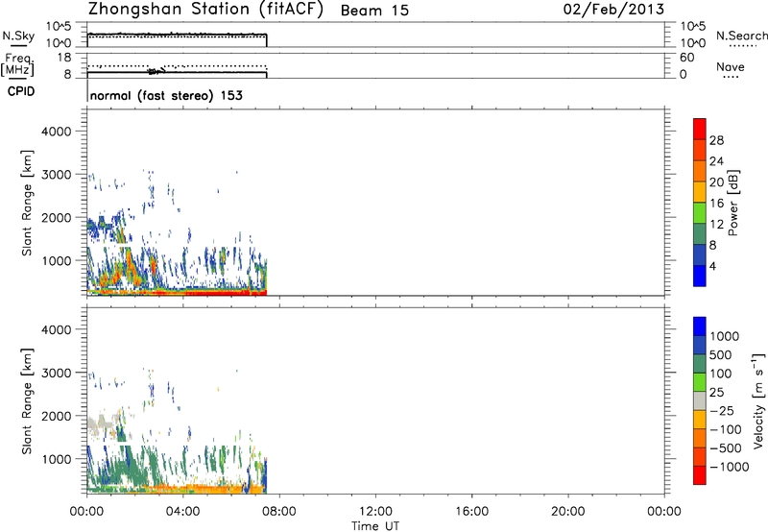Click the 100 label on the velocity colorbar
The image size is (768, 532).
tap(721, 374)
